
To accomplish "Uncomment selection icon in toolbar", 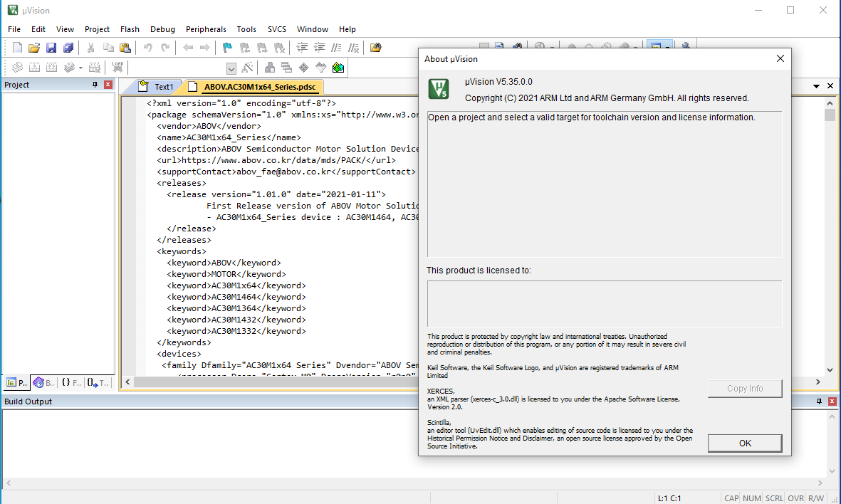I will click(x=353, y=48).
